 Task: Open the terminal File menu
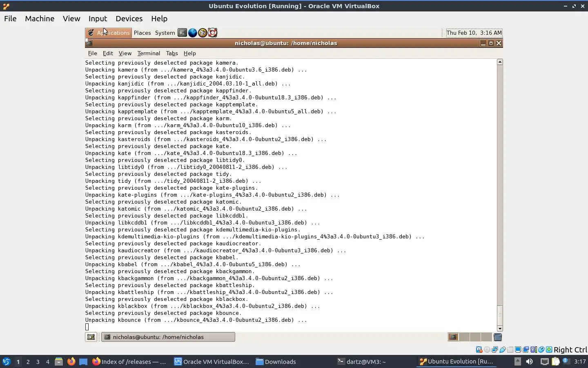(x=93, y=53)
